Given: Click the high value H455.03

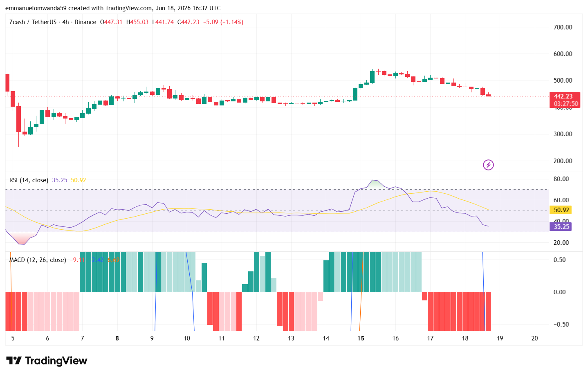Looking at the screenshot, I should (137, 22).
